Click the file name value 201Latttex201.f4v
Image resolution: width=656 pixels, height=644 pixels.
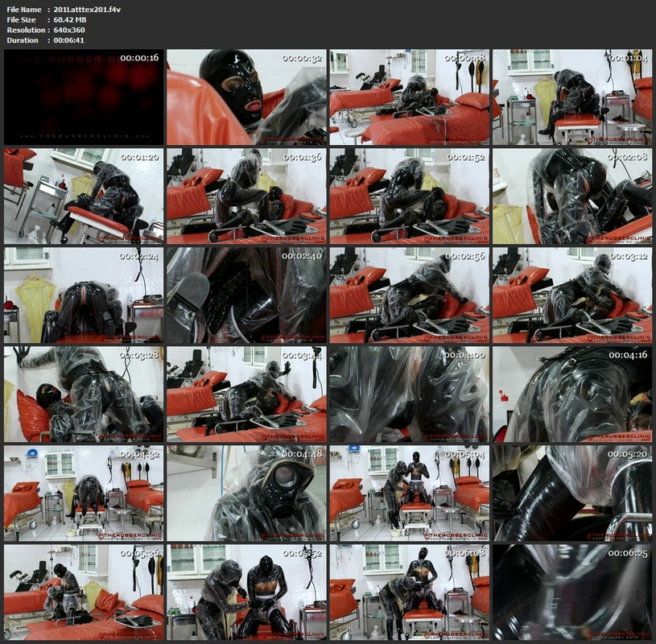[87, 9]
